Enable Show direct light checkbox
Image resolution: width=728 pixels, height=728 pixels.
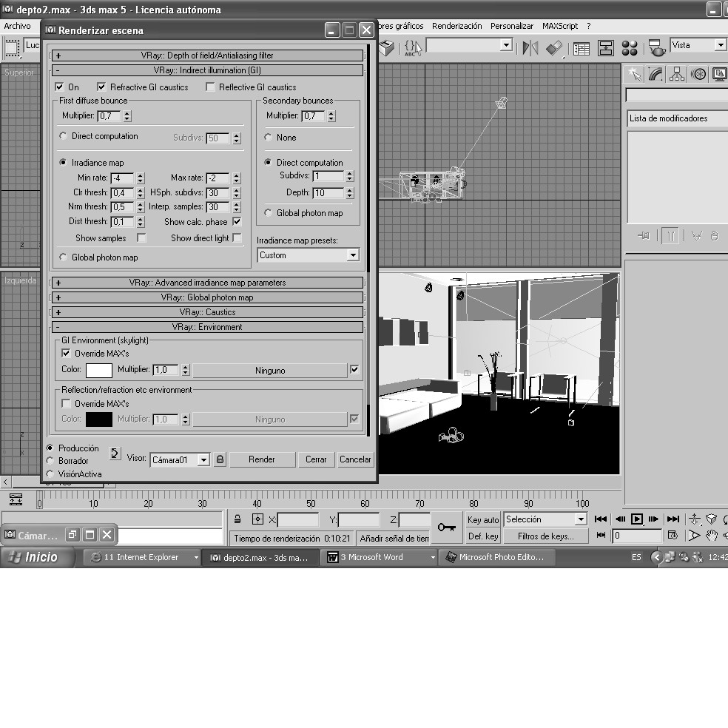click(237, 237)
